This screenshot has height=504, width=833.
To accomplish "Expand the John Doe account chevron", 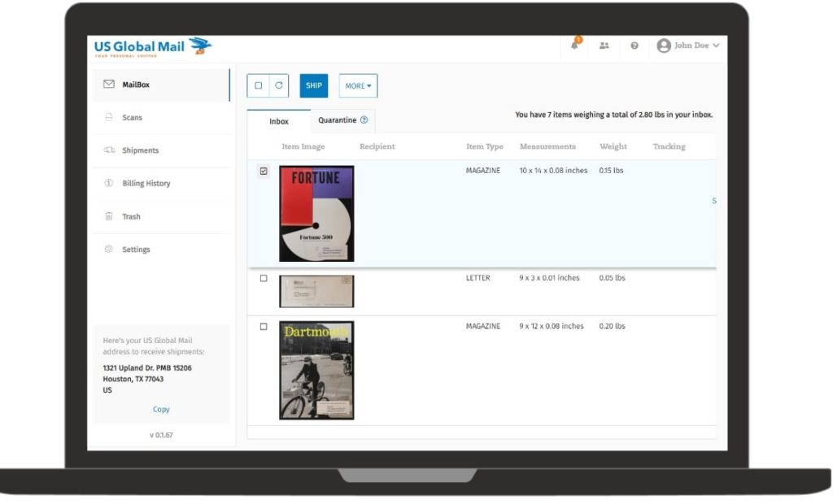I will 716,46.
